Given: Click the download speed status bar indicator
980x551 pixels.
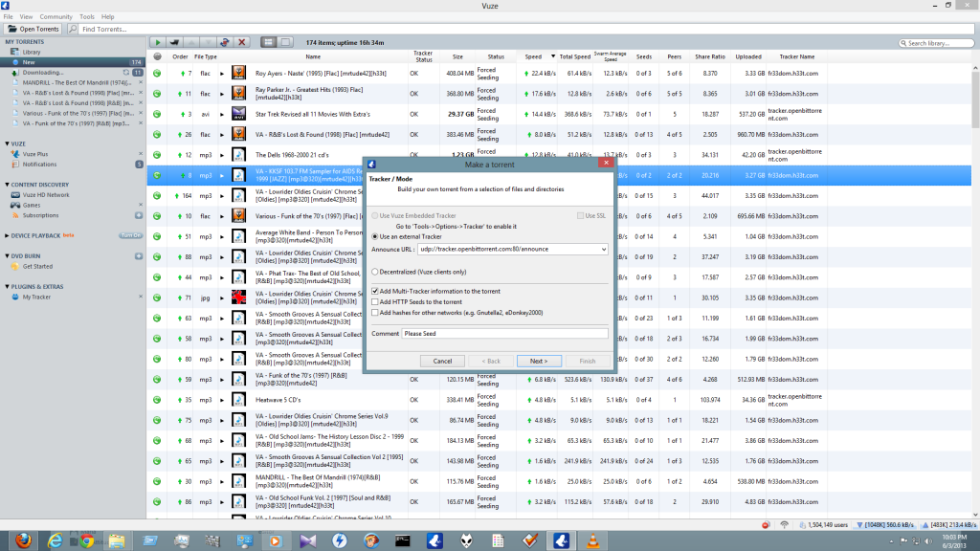Looking at the screenshot, I should coord(885,525).
